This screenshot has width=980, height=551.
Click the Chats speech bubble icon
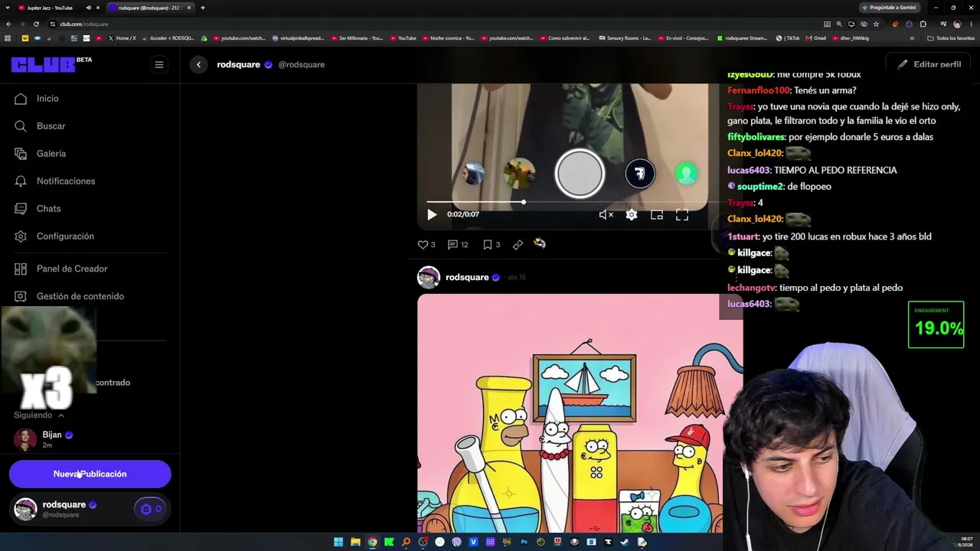click(x=21, y=209)
